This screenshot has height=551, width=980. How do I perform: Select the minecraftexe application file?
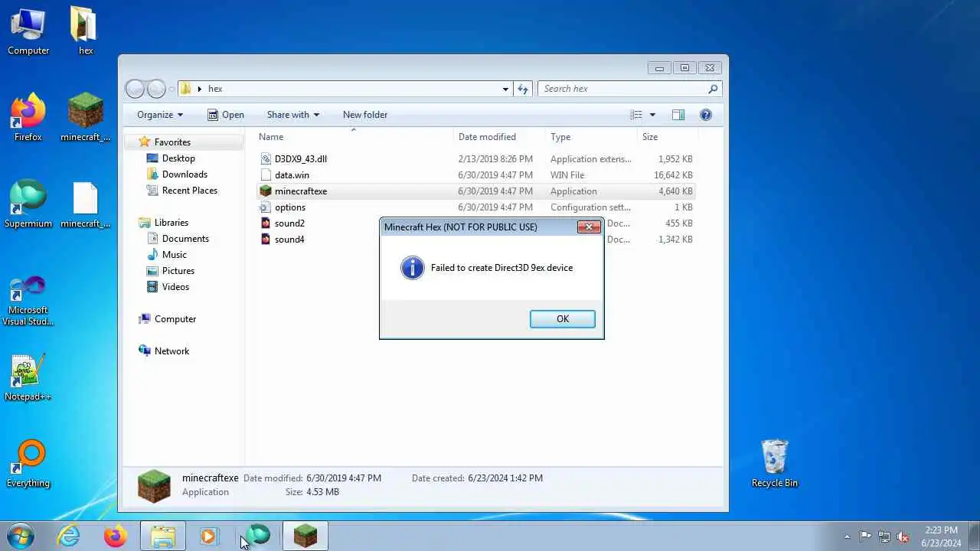pos(475,191)
